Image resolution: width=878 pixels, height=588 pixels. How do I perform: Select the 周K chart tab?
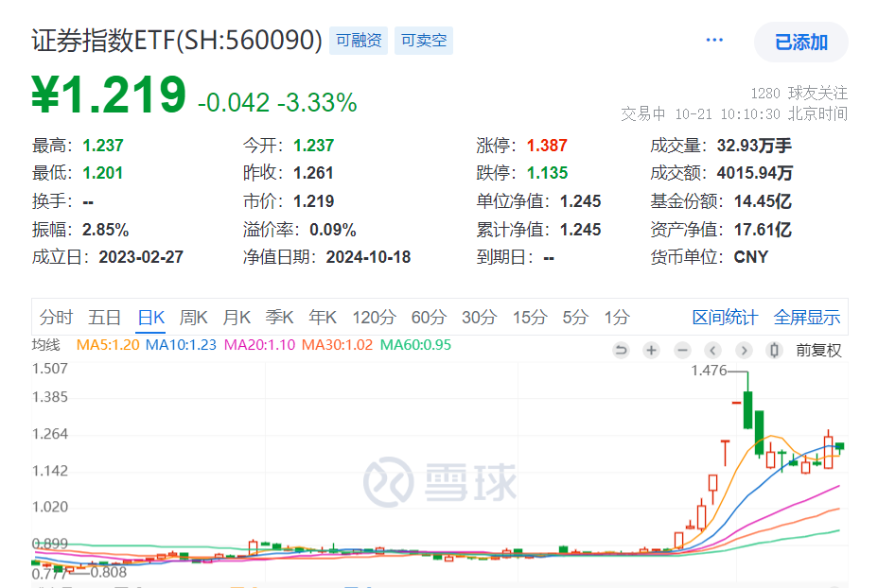click(193, 318)
